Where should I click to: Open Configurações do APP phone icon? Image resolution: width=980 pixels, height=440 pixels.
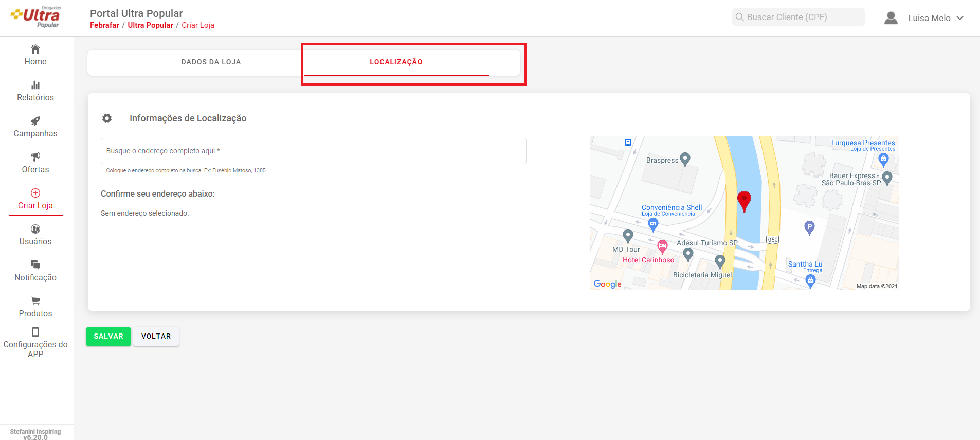[35, 332]
